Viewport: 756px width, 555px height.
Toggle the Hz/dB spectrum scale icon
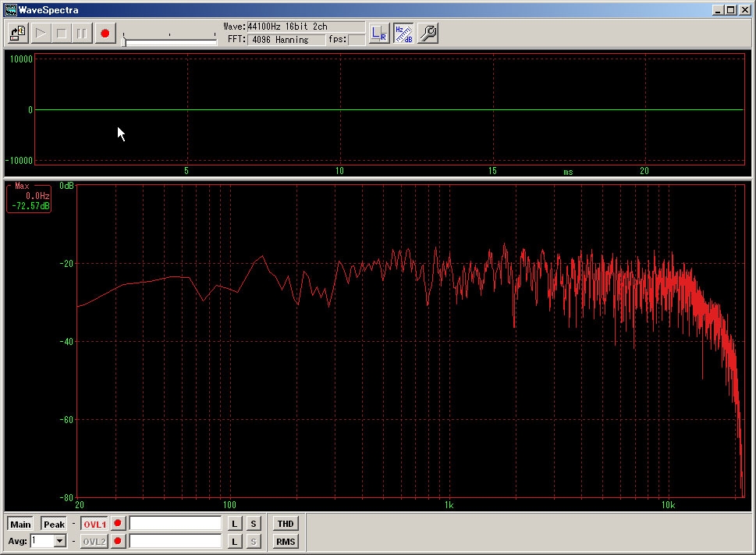pyautogui.click(x=403, y=34)
